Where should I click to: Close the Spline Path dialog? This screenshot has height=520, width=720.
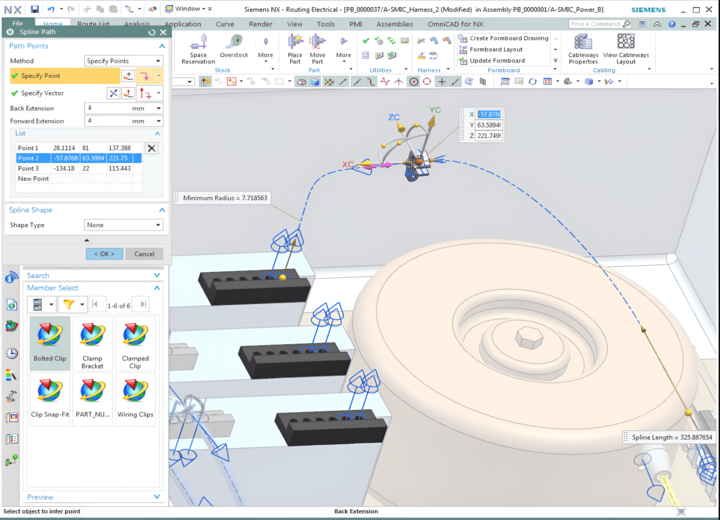(163, 32)
